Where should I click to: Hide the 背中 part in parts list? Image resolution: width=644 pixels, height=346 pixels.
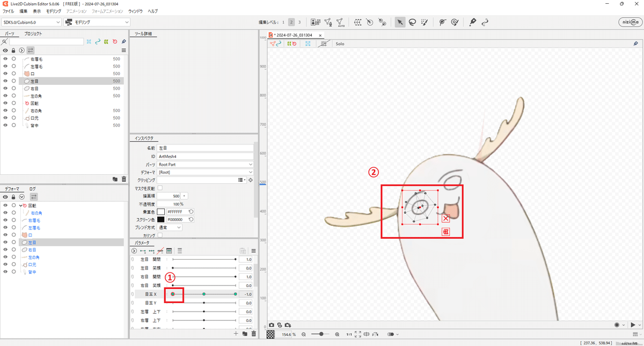5,125
